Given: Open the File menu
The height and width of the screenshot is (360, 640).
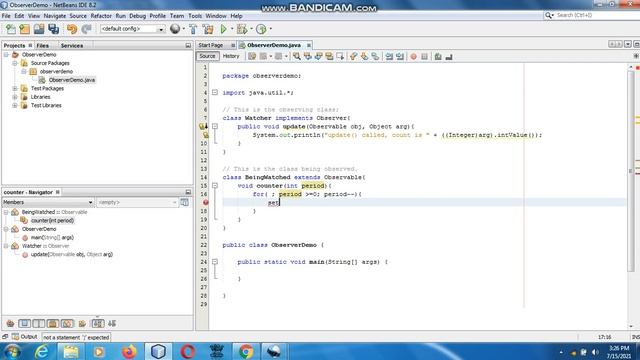Looking at the screenshot, I should click(6, 16).
